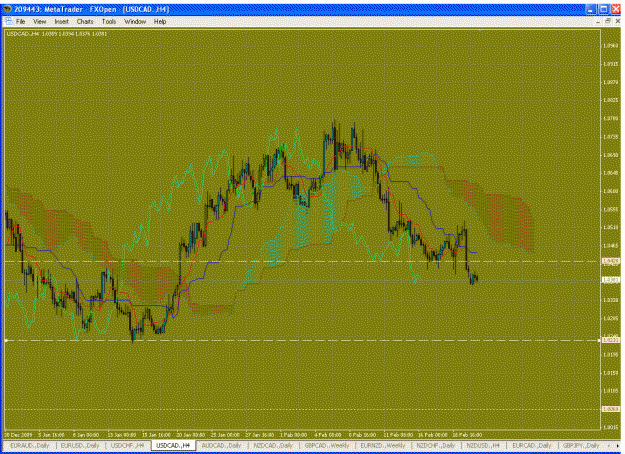Screen dimensions: 625x454
Task: Open the Tools menu
Action: pos(109,22)
